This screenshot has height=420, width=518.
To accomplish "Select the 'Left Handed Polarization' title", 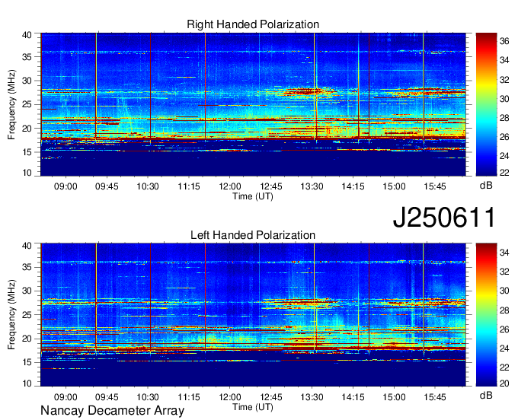I will [253, 235].
